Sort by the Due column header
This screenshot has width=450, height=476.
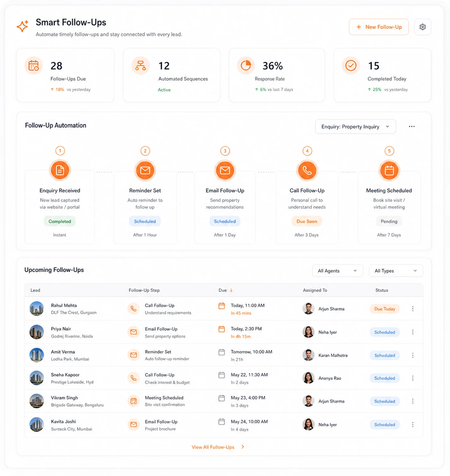point(225,290)
